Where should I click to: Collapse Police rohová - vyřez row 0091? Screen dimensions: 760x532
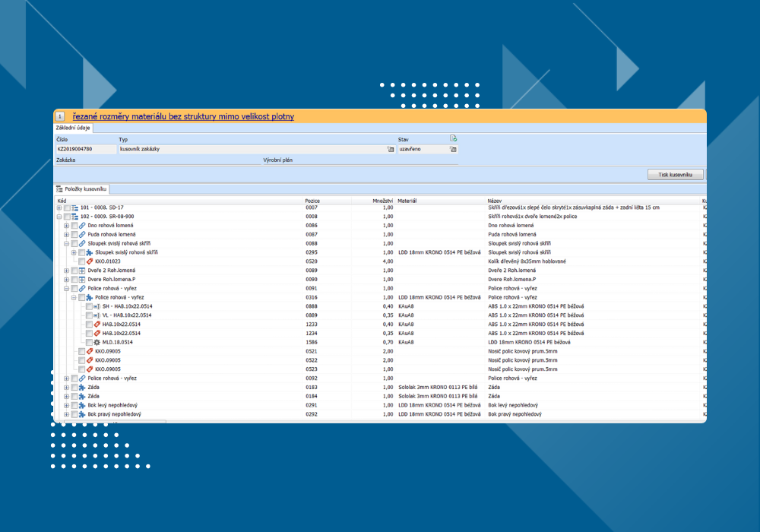tap(66, 289)
